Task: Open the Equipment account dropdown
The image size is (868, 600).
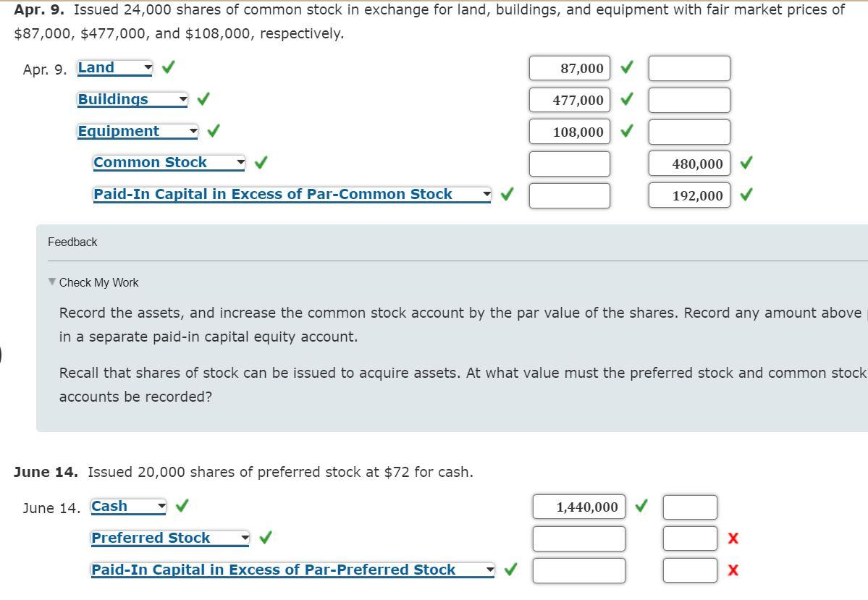Action: (193, 130)
